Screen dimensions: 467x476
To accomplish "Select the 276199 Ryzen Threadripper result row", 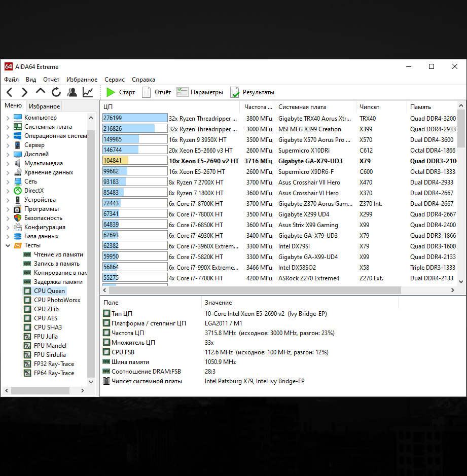I will point(279,119).
